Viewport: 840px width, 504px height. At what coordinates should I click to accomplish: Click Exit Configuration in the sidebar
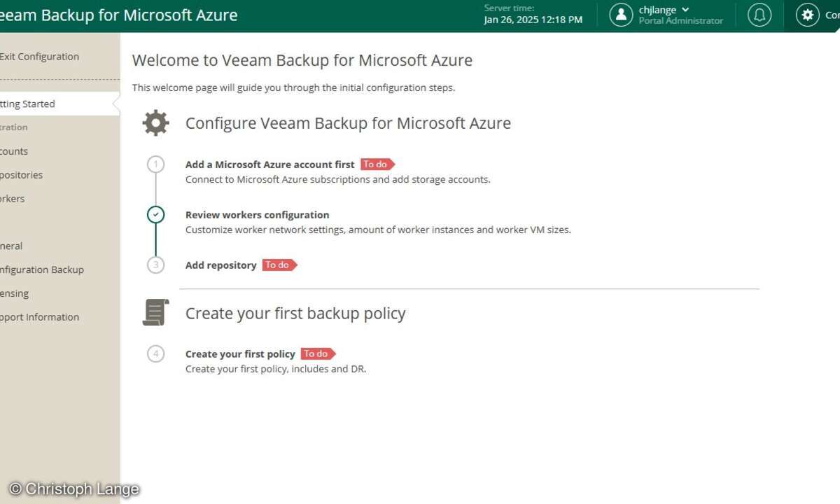coord(39,57)
